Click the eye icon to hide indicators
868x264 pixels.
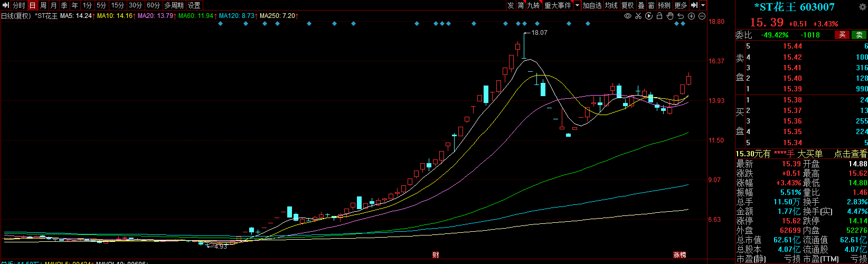point(628,16)
